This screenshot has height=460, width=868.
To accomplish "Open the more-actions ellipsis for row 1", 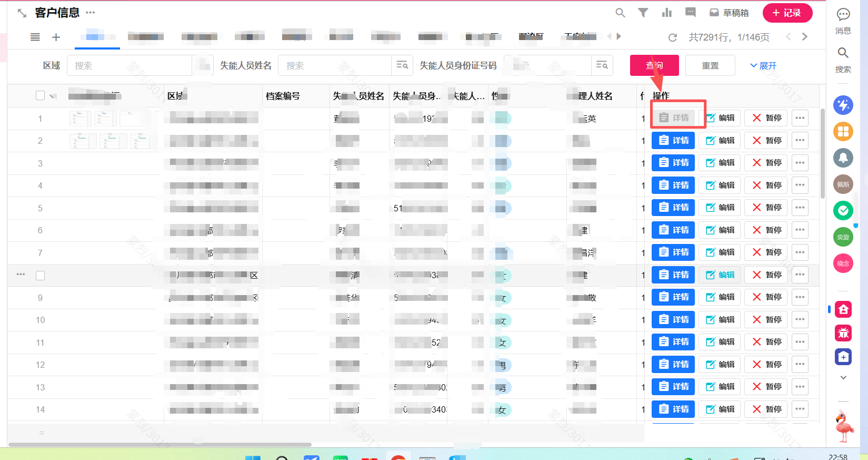I will pyautogui.click(x=800, y=118).
